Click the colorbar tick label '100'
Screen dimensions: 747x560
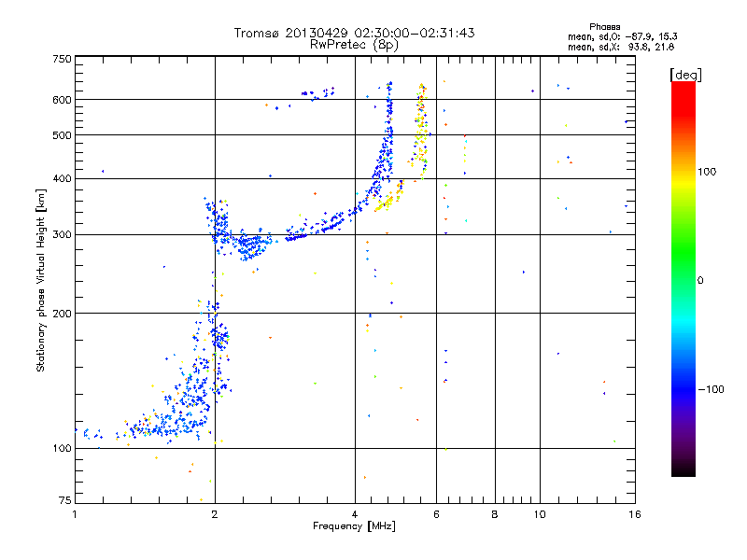click(x=707, y=172)
